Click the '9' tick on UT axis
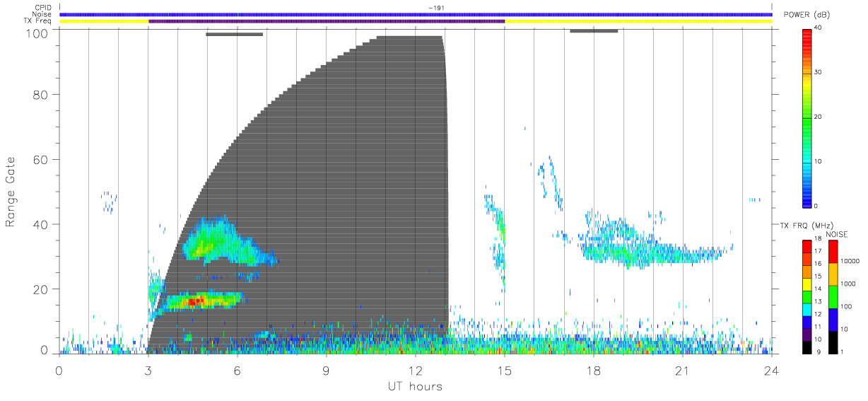 (327, 370)
